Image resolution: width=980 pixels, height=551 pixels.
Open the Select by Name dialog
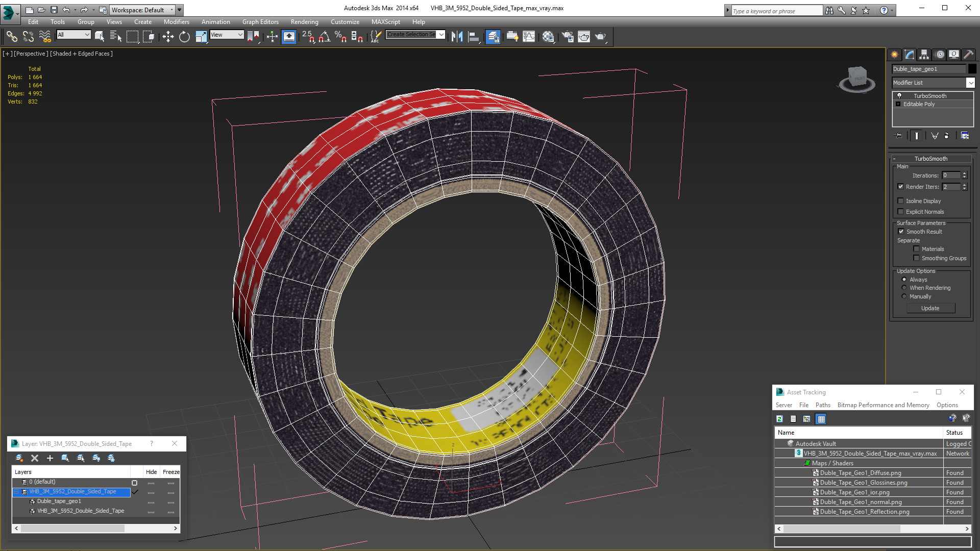[x=116, y=36]
